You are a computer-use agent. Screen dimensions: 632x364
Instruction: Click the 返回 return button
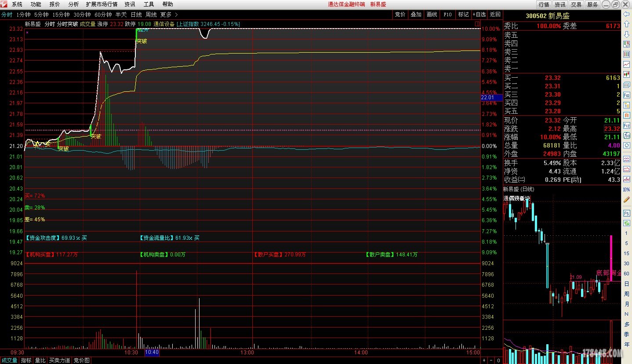pyautogui.click(x=495, y=14)
